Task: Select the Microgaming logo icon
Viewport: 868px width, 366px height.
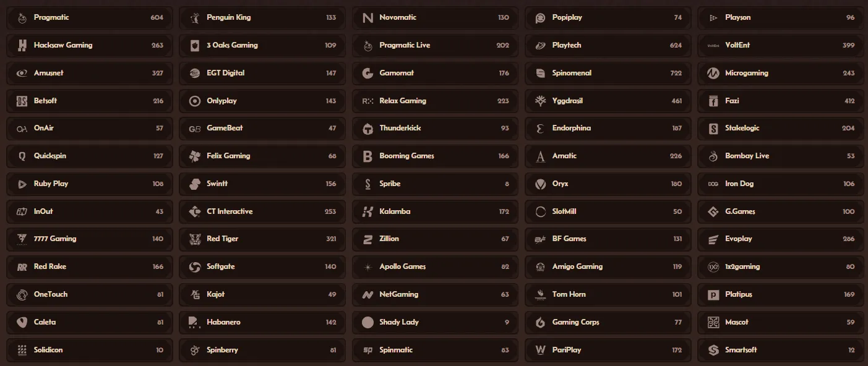Action: tap(713, 73)
